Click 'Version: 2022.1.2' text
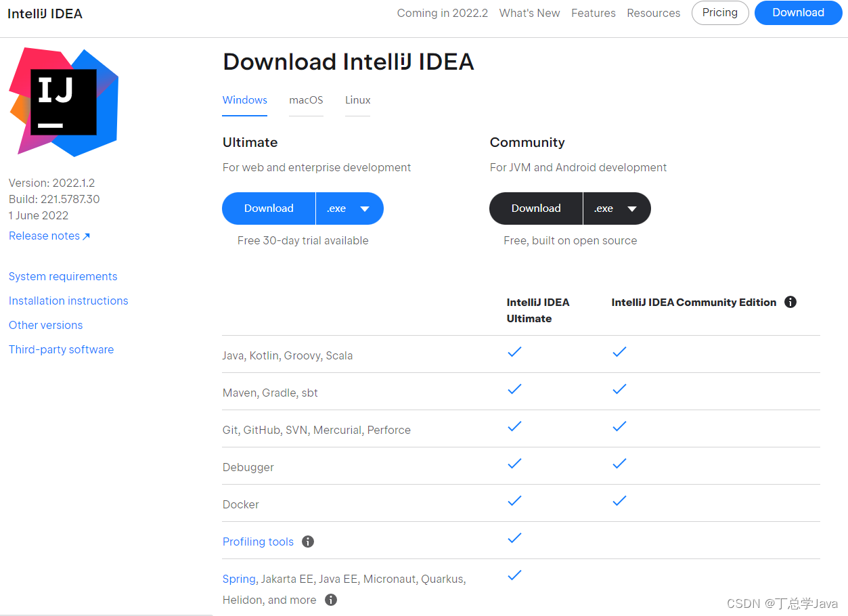848x616 pixels. (x=51, y=183)
